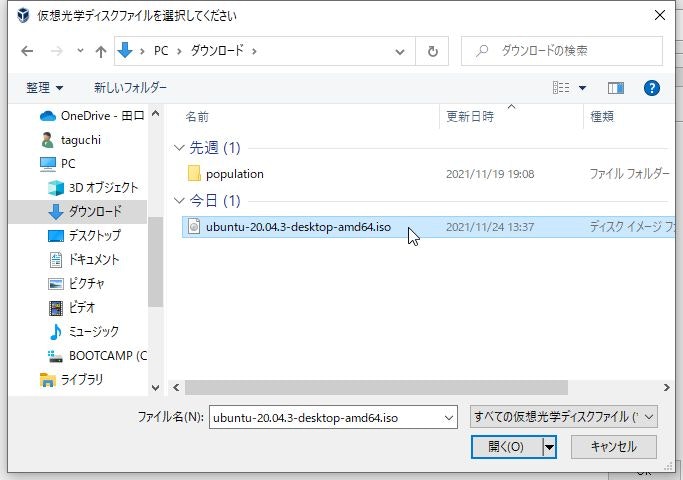Go up one folder level

tap(101, 51)
